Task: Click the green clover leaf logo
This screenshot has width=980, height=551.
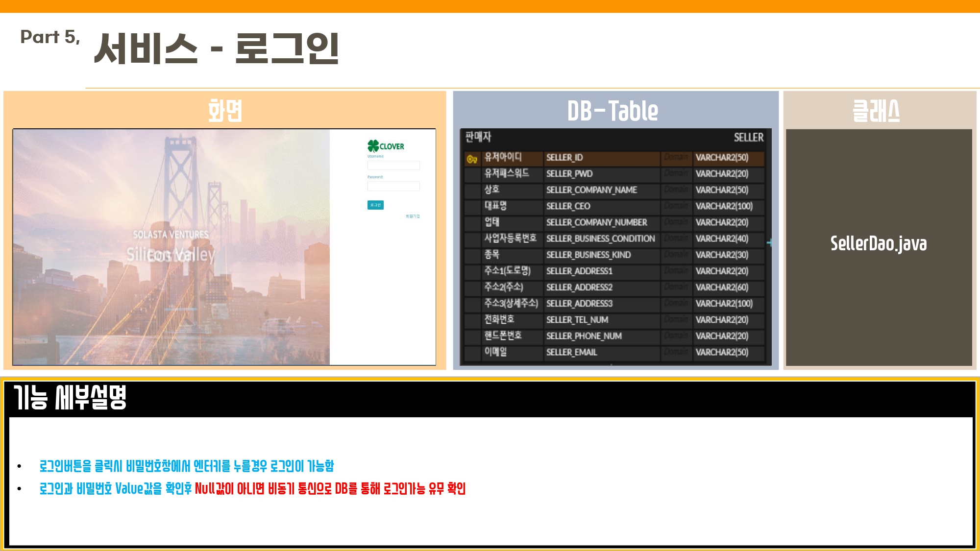Action: (373, 145)
